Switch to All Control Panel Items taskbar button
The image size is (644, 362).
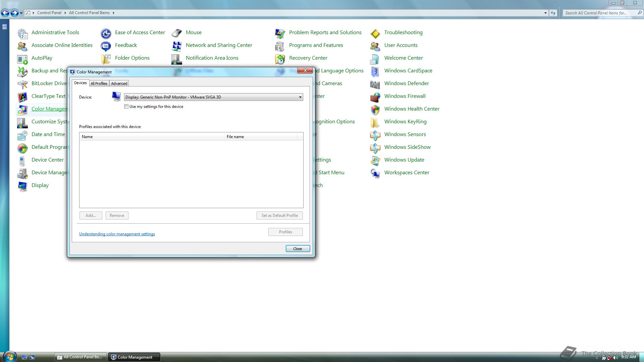[x=80, y=357]
